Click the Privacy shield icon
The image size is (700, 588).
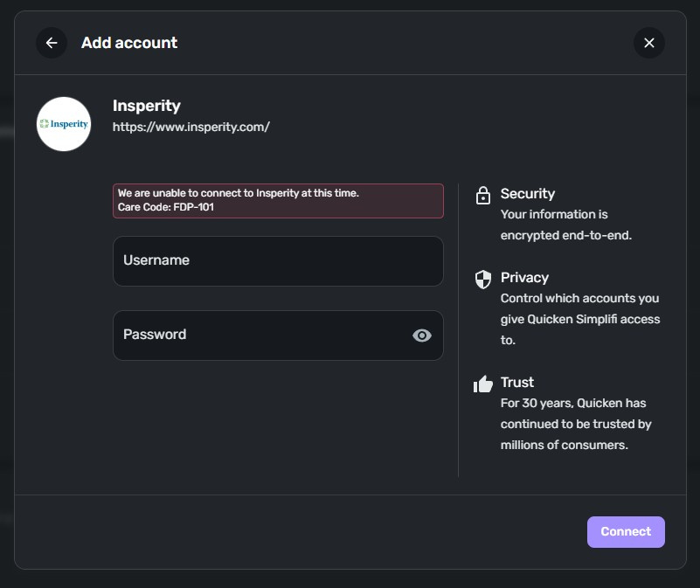pos(482,279)
